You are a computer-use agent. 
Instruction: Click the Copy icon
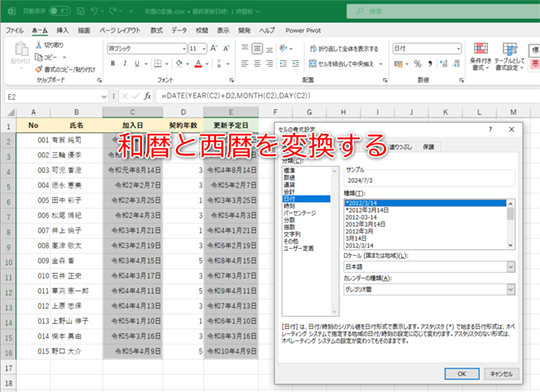click(x=39, y=57)
